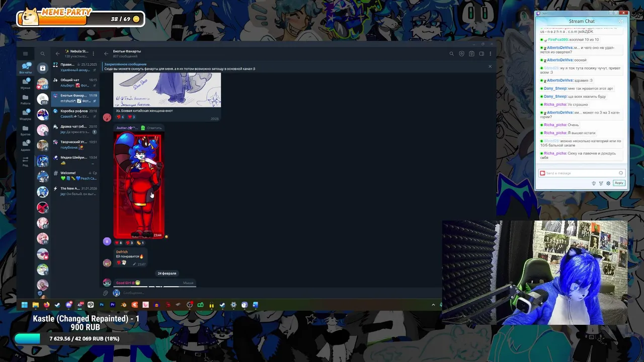Open the Общий чат topic
Viewport: 644px width, 362px height.
(x=75, y=83)
